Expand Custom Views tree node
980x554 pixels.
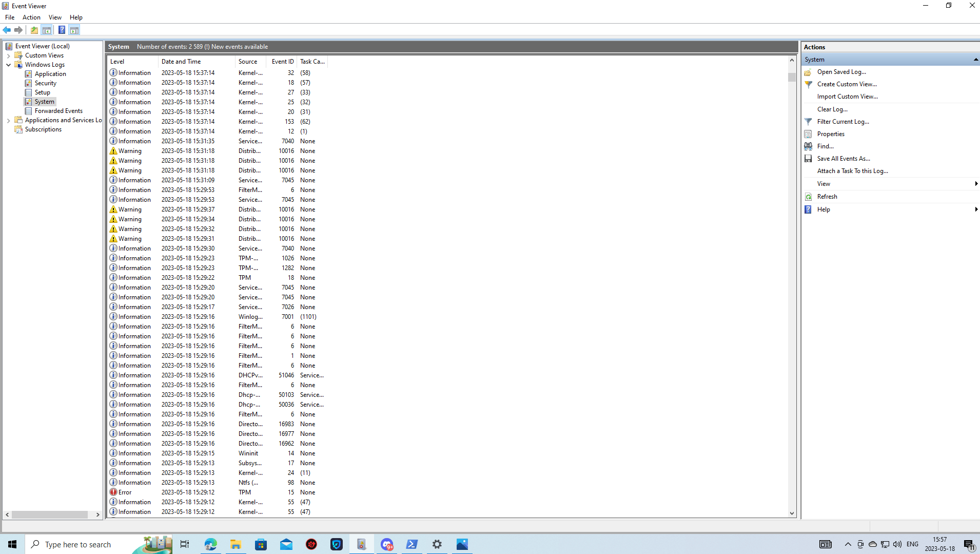coord(9,56)
